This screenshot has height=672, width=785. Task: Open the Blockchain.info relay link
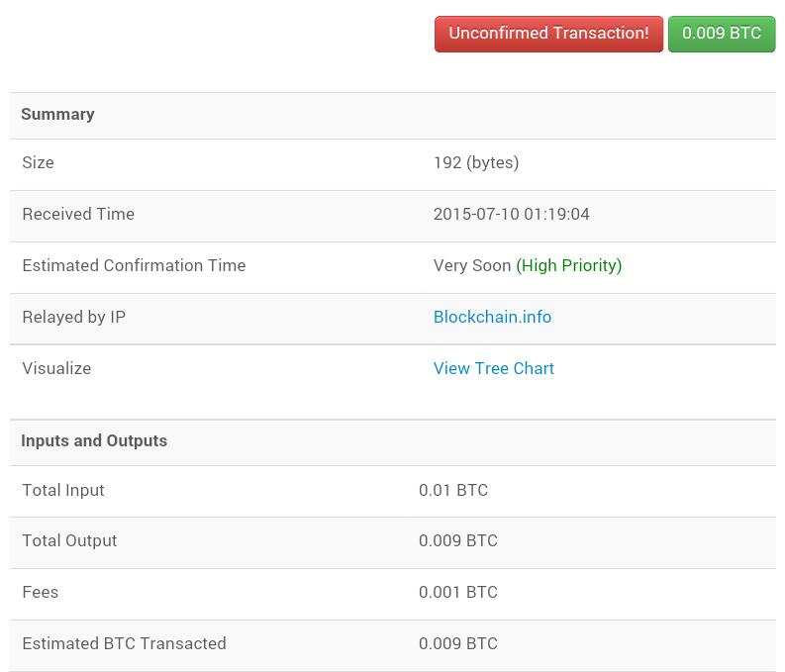coord(492,317)
